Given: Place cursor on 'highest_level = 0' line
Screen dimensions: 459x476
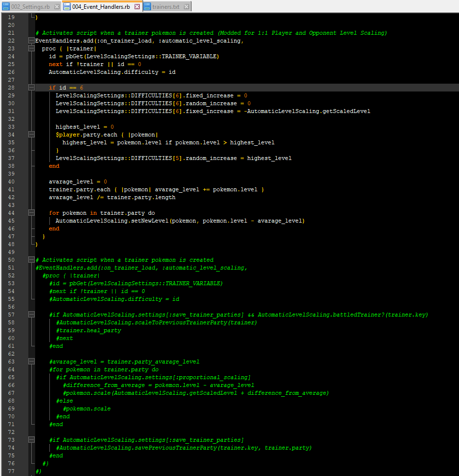Looking at the screenshot, I should (84, 127).
